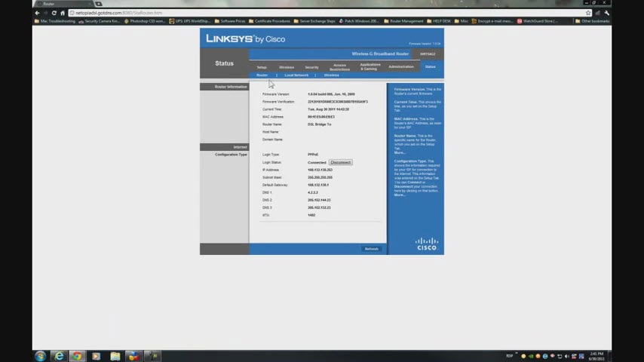
Task: Click the Cisco logo in the help panel
Action: point(427,244)
